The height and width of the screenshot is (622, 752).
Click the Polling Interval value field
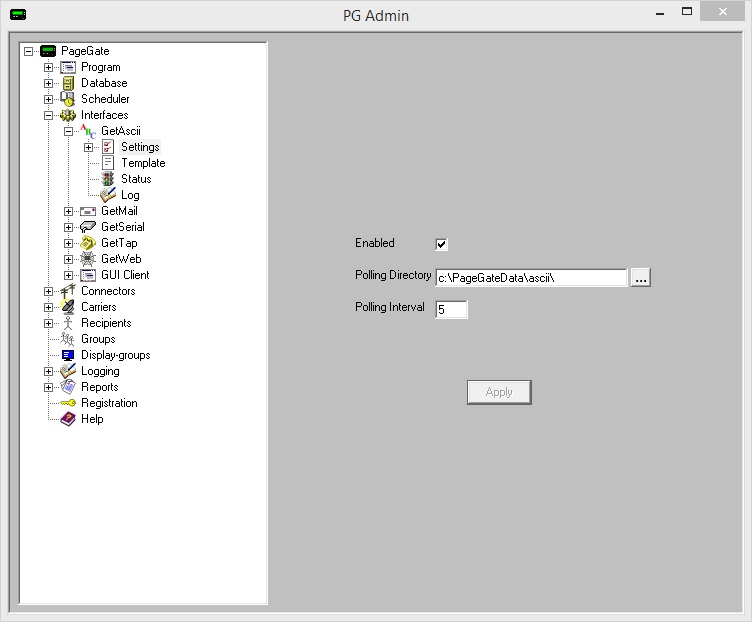tap(451, 309)
